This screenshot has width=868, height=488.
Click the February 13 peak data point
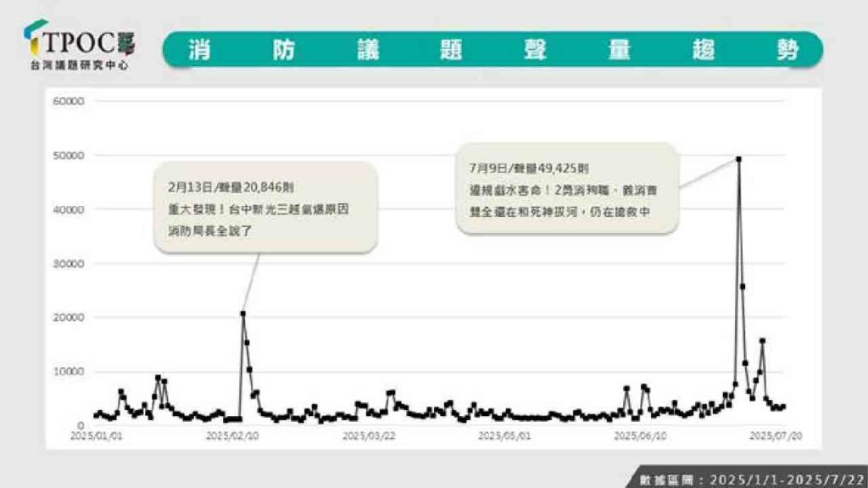pyautogui.click(x=243, y=313)
